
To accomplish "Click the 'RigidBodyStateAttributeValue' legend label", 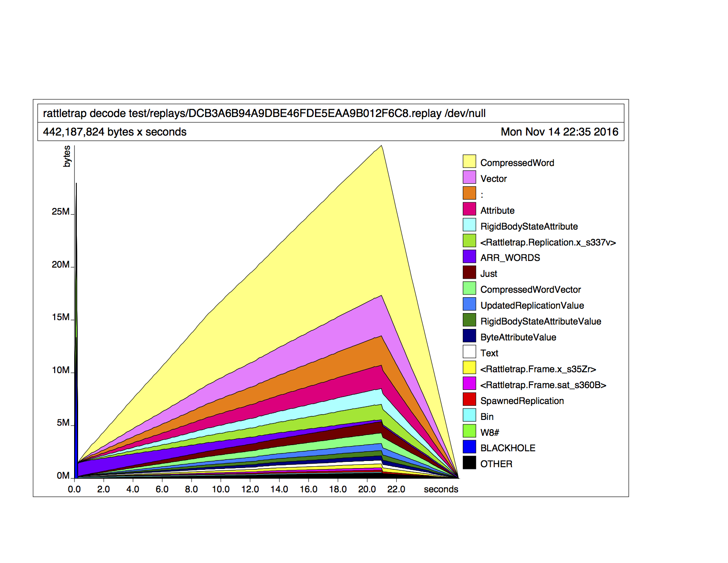I will pyautogui.click(x=540, y=321).
